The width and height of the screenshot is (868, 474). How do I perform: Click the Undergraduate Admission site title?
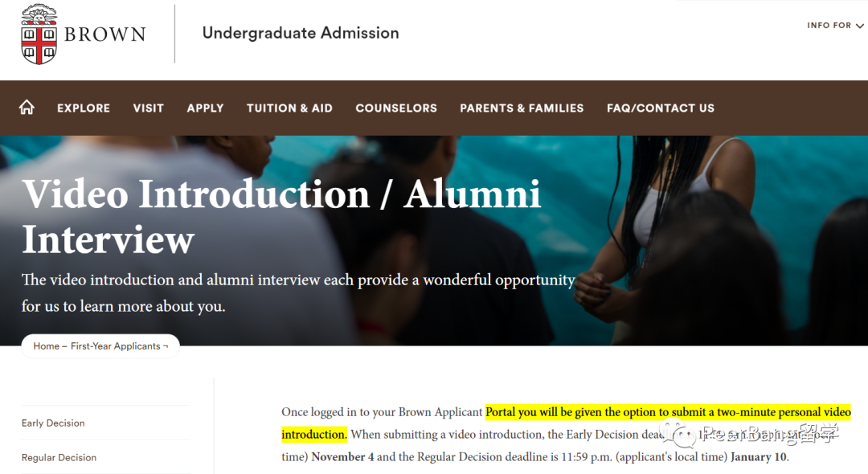pos(301,33)
